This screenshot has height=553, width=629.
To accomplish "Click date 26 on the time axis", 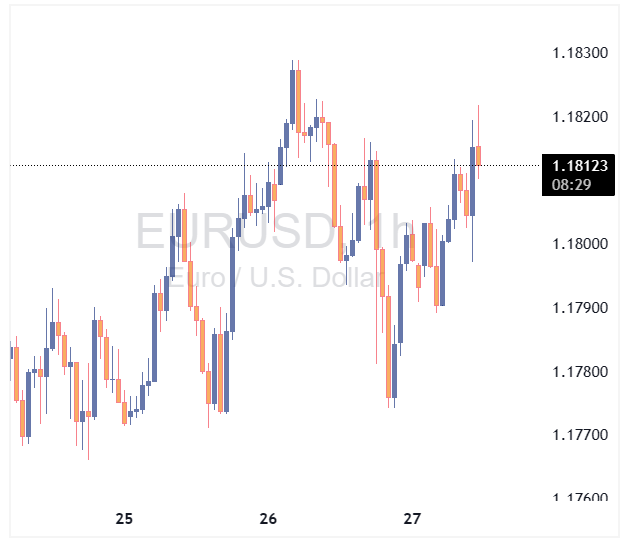I will tap(268, 519).
